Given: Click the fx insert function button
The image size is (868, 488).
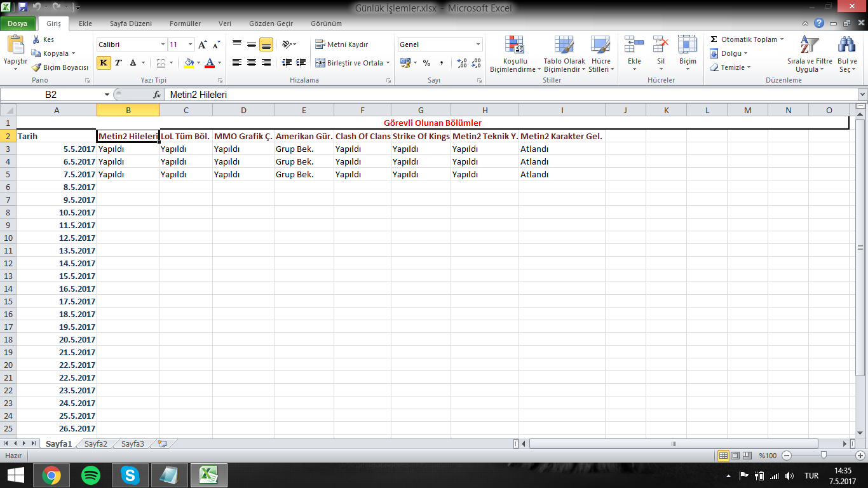Looking at the screenshot, I should (x=157, y=95).
